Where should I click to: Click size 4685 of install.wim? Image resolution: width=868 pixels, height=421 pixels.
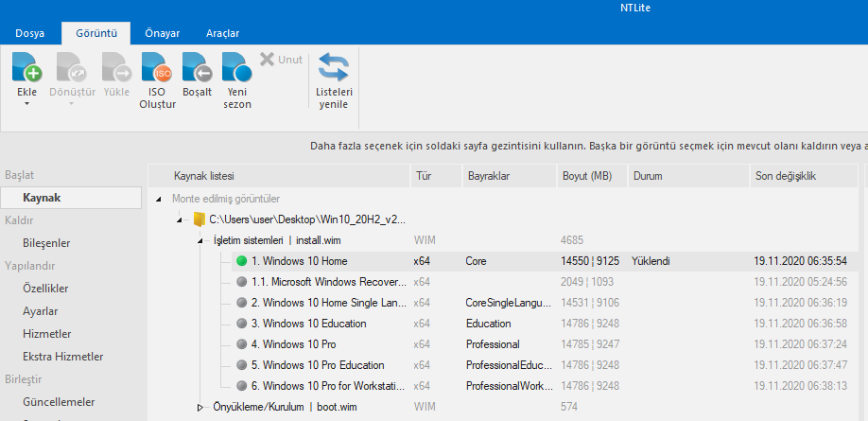point(572,240)
